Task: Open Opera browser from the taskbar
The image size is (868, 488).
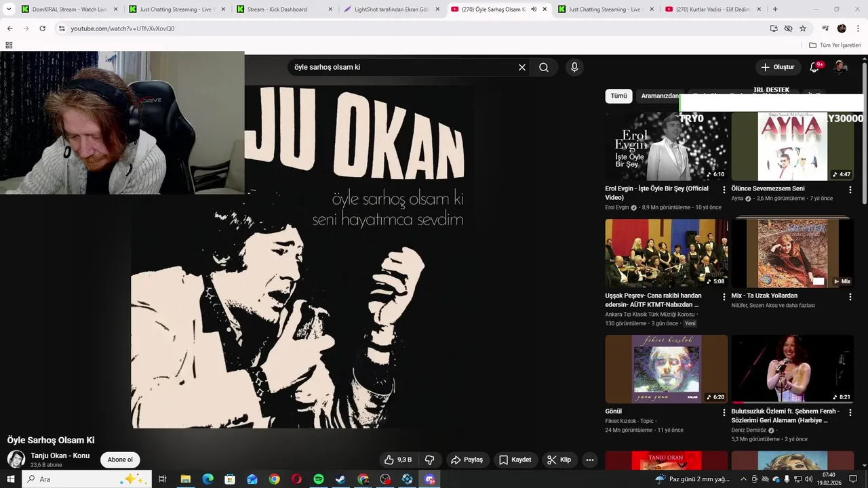Action: click(x=296, y=479)
